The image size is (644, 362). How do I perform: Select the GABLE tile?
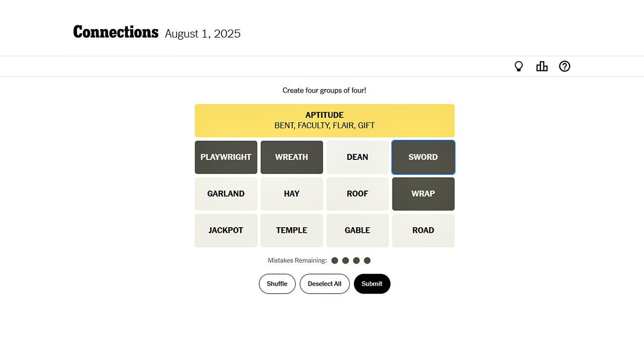[x=357, y=230]
